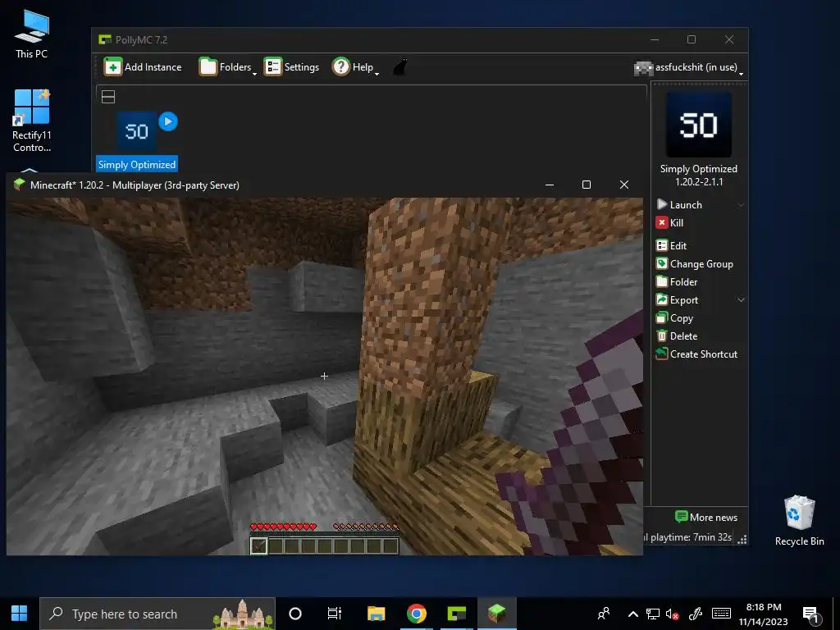Screen dimensions: 840x630
Task: Show hidden system tray icons
Action: tap(632, 614)
